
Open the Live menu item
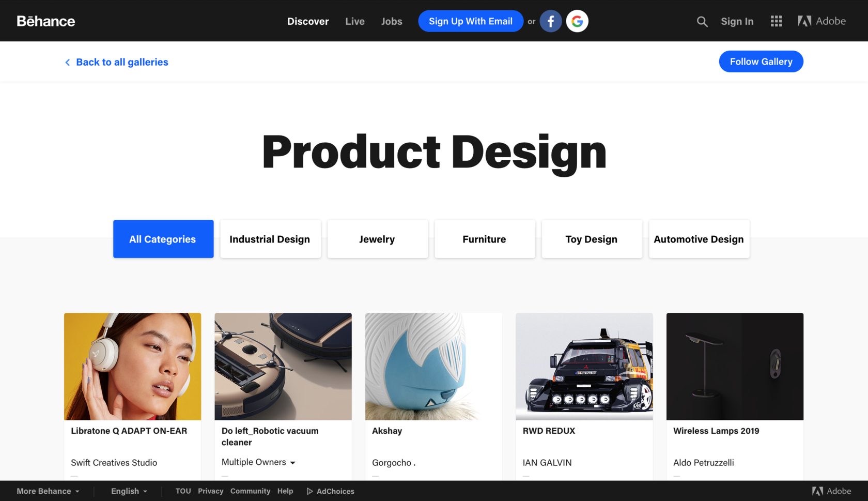click(355, 21)
